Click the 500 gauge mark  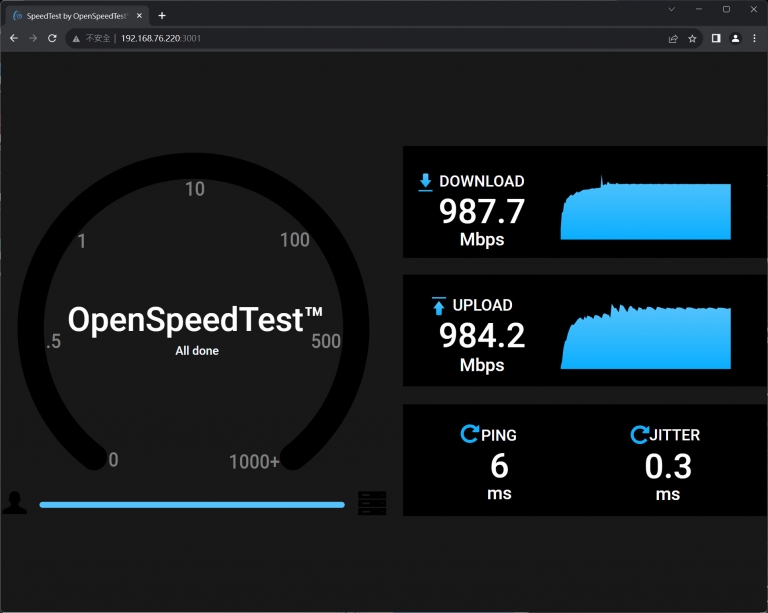coord(326,341)
